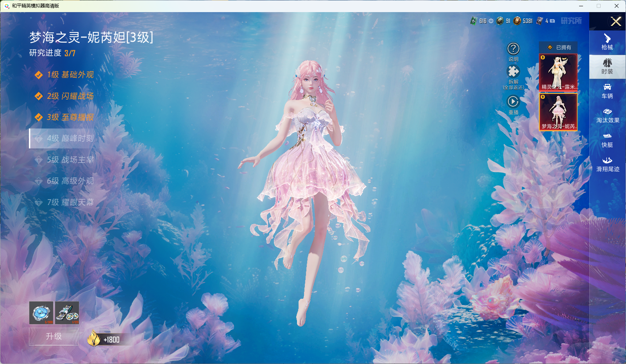Select the 快艇 speedboat category
626x364 pixels.
click(x=607, y=140)
